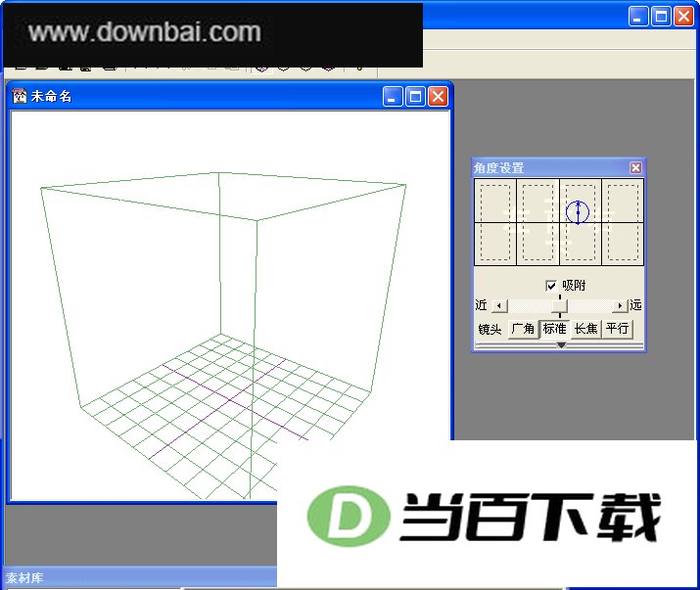Click the 素材库 panel title bar
The height and width of the screenshot is (590, 700).
[141, 577]
